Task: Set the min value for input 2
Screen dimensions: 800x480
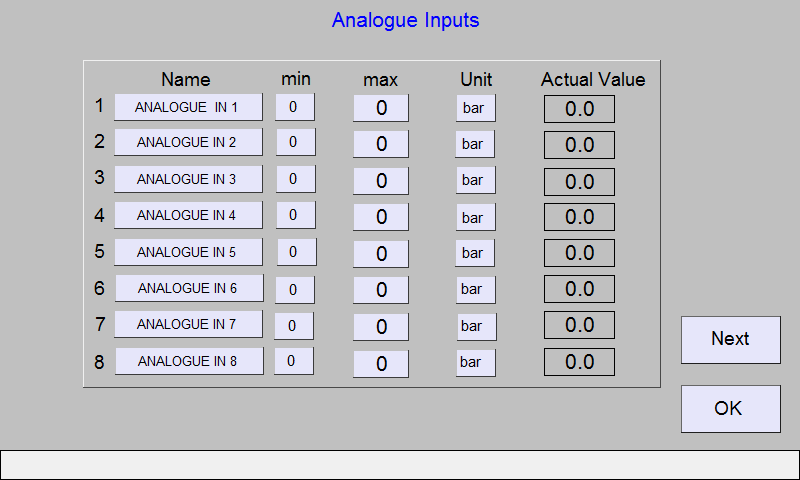Action: (x=295, y=142)
